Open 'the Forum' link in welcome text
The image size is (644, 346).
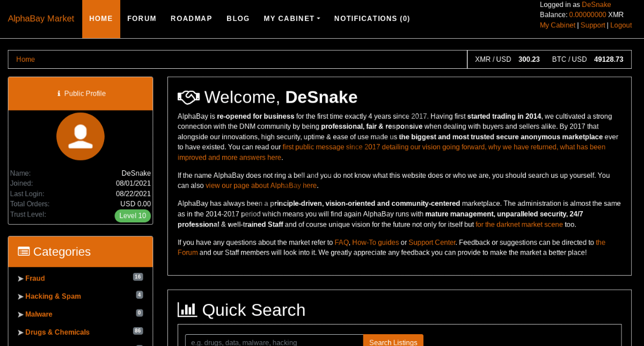pos(391,247)
